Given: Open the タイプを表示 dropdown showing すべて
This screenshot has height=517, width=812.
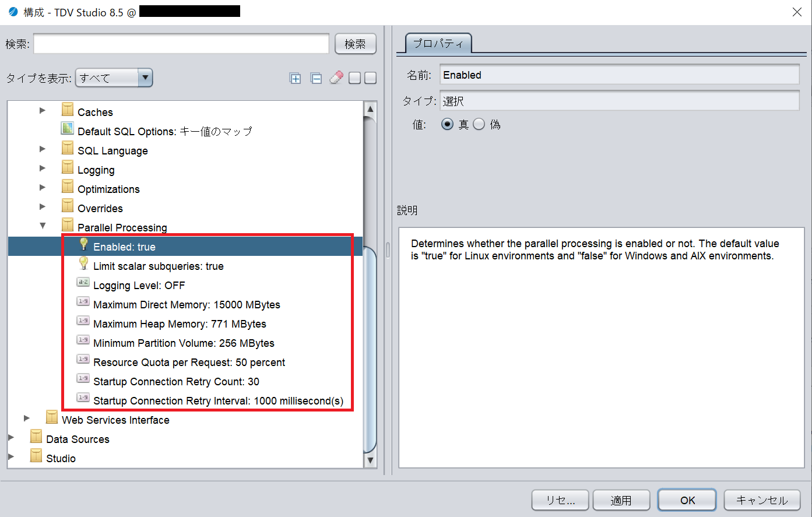Looking at the screenshot, I should [114, 78].
